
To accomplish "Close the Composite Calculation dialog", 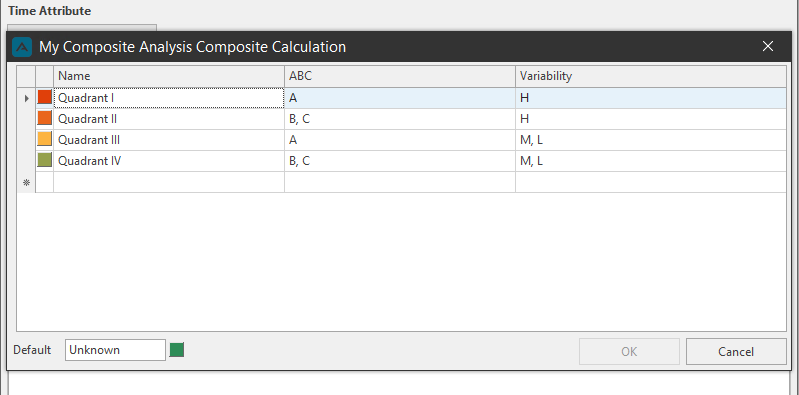I will click(x=767, y=46).
